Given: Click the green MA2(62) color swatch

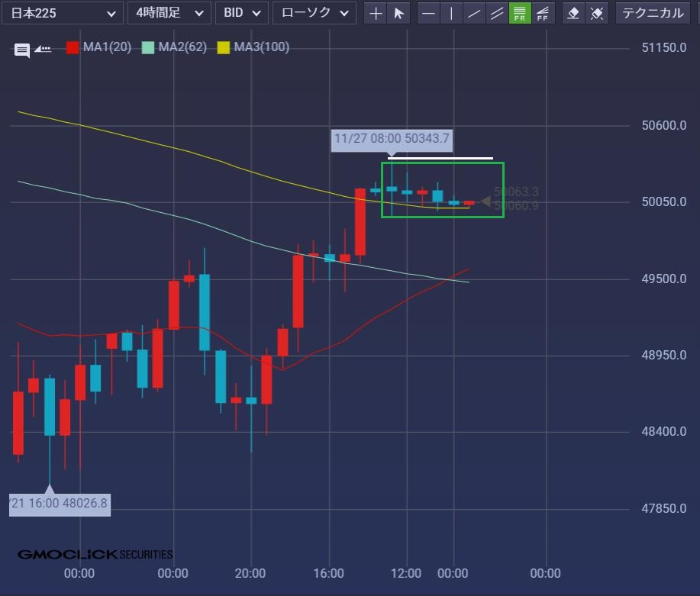Looking at the screenshot, I should pyautogui.click(x=148, y=47).
